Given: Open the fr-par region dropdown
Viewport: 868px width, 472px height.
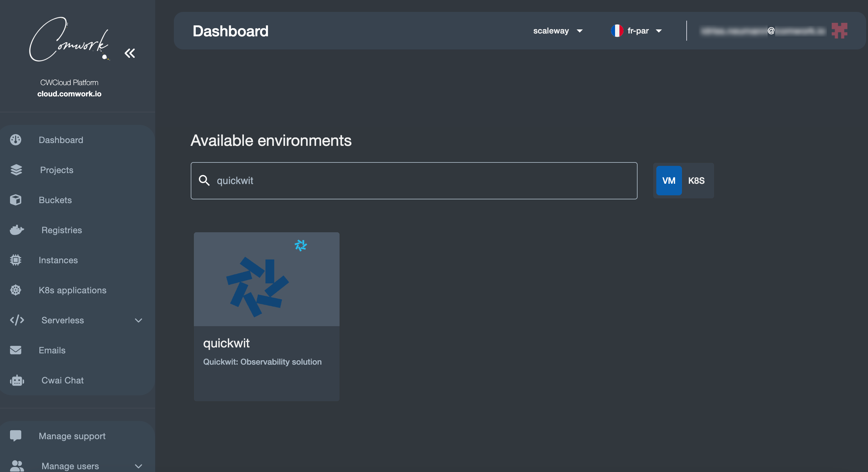Looking at the screenshot, I should tap(637, 31).
